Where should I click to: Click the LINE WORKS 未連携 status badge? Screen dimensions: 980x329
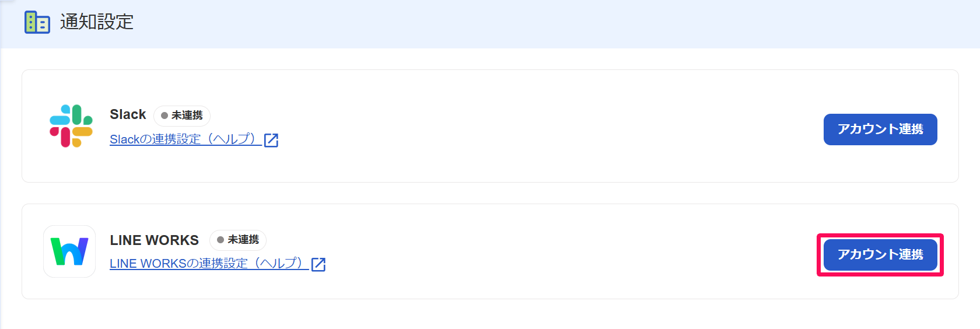pyautogui.click(x=238, y=240)
